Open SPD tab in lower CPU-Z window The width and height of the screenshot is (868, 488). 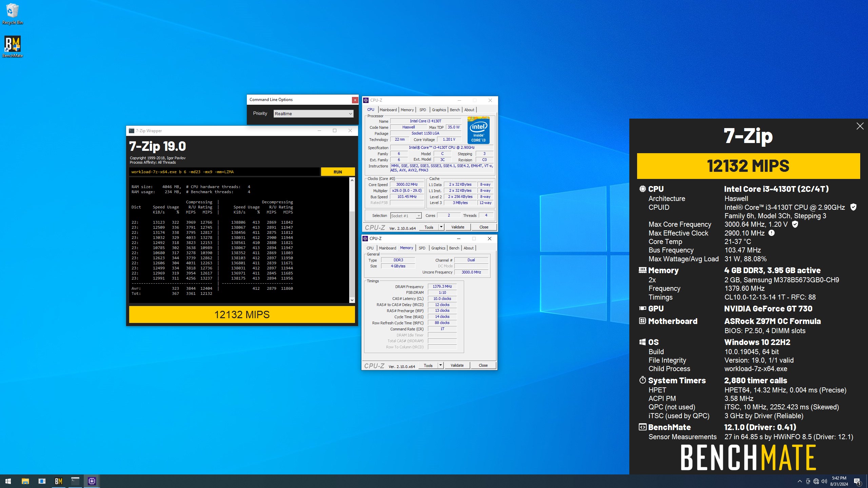pos(422,248)
